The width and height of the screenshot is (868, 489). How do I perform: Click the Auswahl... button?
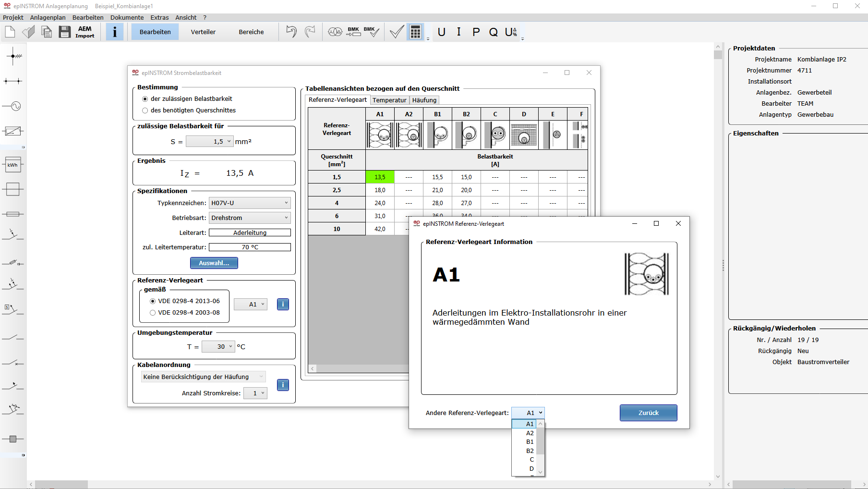[x=214, y=263]
